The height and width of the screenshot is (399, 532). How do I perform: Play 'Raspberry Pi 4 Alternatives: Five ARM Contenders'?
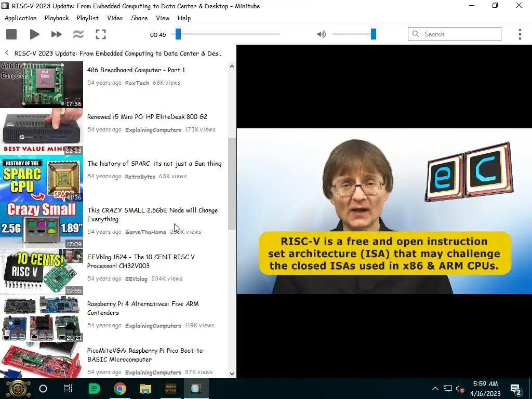coord(143,308)
